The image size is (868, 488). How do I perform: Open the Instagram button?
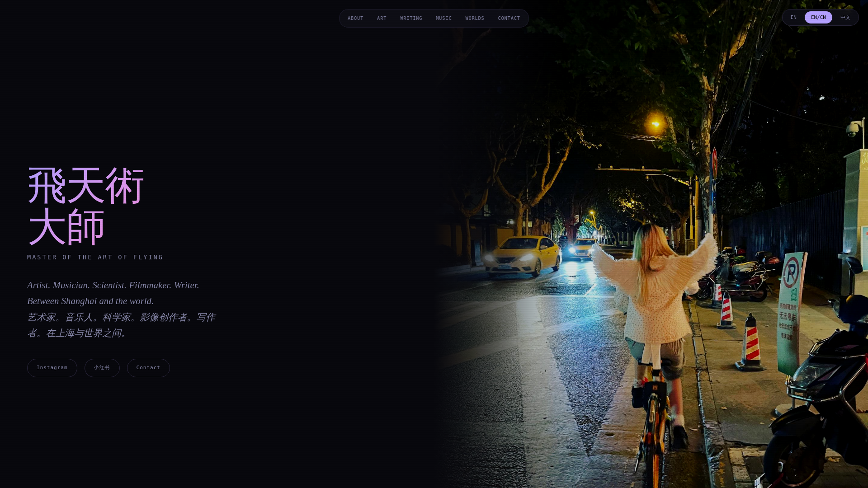click(52, 368)
